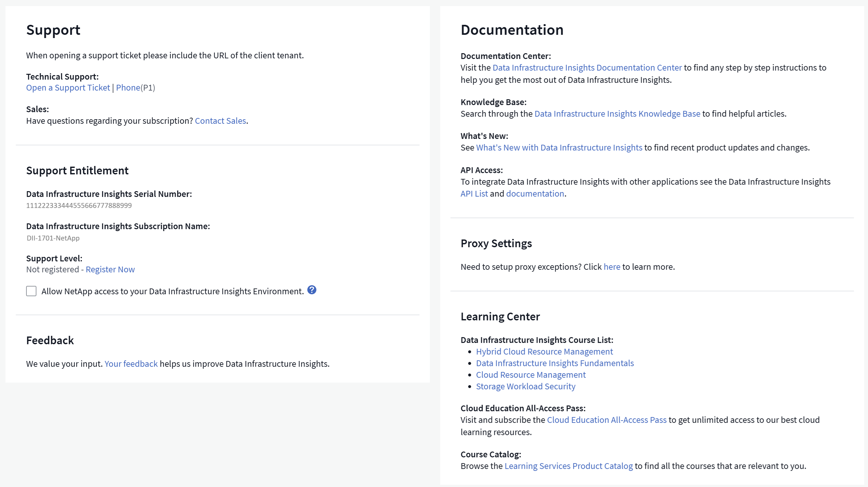Open the Contact Sales link
This screenshot has width=868, height=487.
(x=220, y=121)
